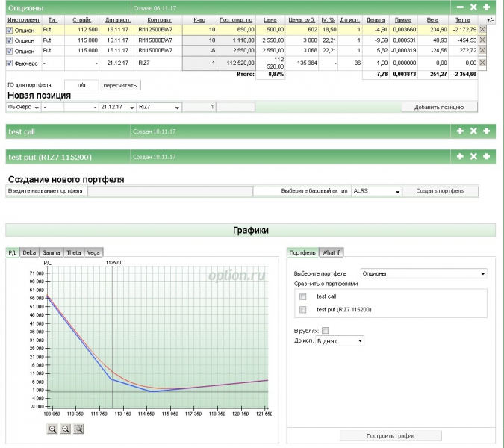Uncheck the 115 000 Put row with quantity 10
The height and width of the screenshot is (448, 504).
tap(10, 40)
